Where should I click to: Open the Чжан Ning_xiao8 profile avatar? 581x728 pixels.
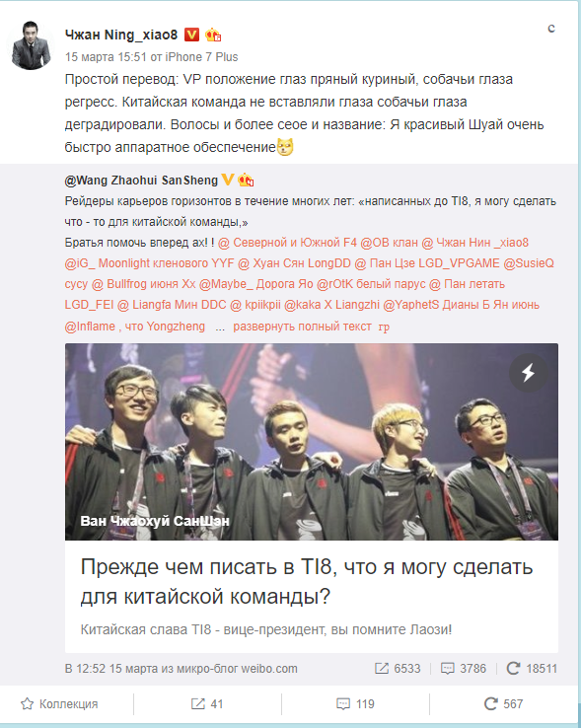point(31,45)
